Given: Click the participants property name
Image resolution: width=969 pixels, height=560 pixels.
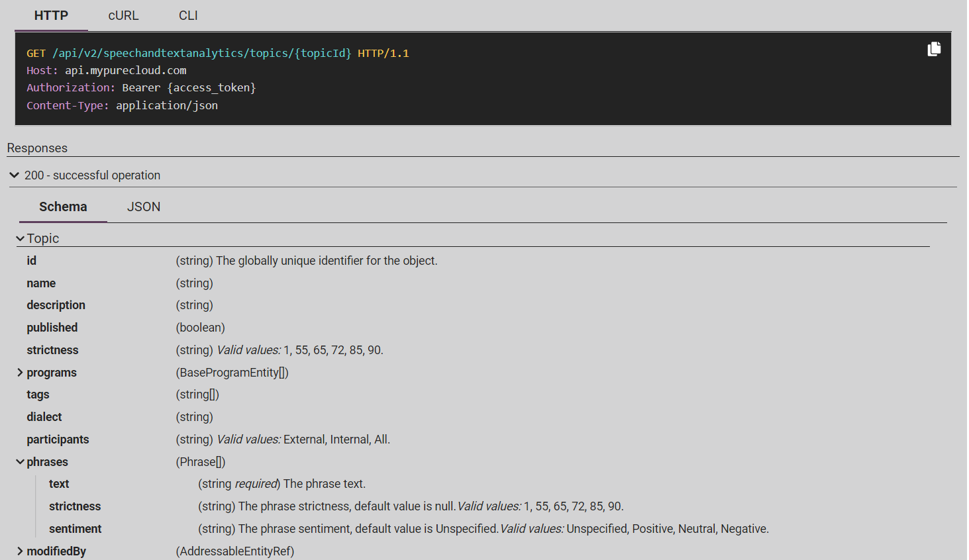Looking at the screenshot, I should pyautogui.click(x=58, y=440).
